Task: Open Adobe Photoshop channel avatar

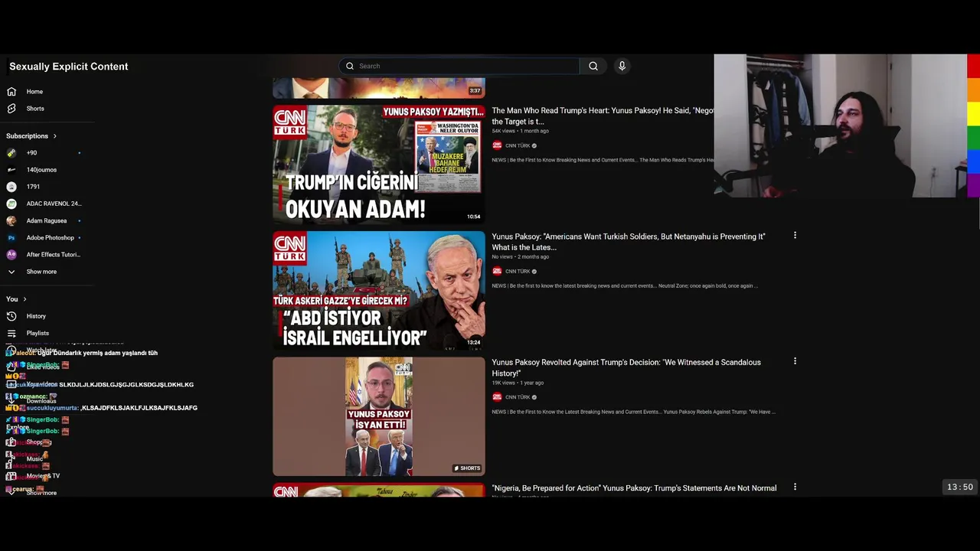Action: 11,238
